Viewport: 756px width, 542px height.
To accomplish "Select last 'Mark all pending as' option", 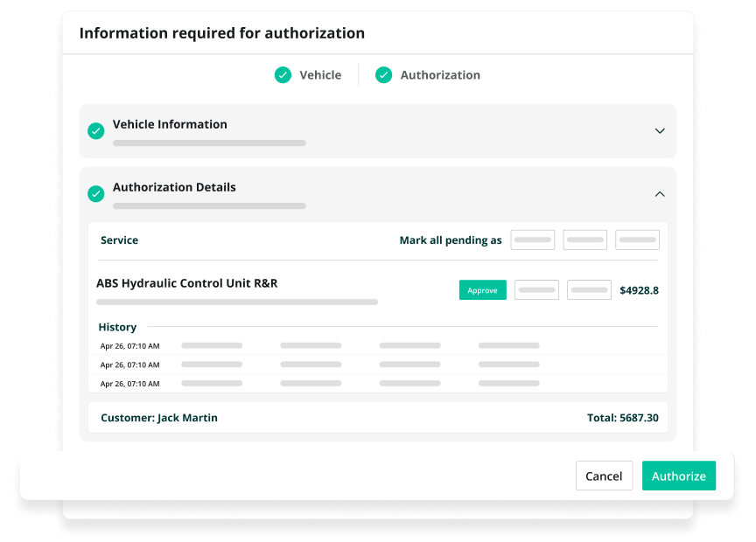I will pos(637,240).
